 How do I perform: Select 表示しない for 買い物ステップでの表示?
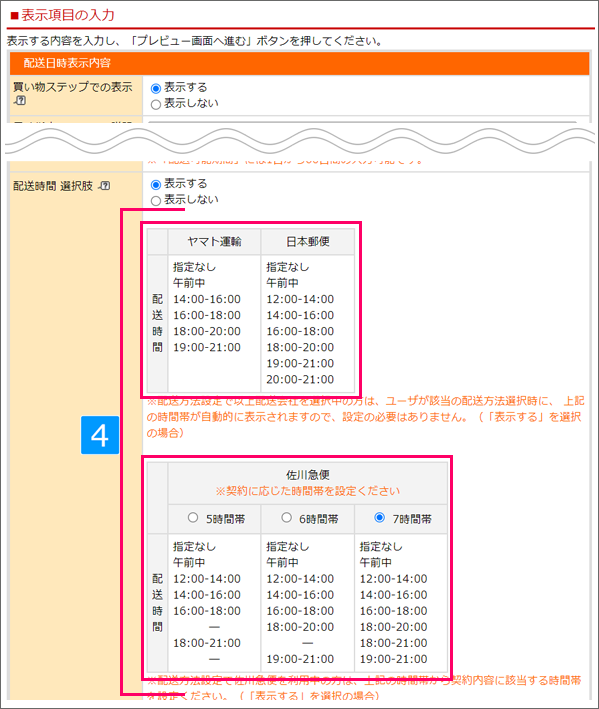pyautogui.click(x=156, y=104)
